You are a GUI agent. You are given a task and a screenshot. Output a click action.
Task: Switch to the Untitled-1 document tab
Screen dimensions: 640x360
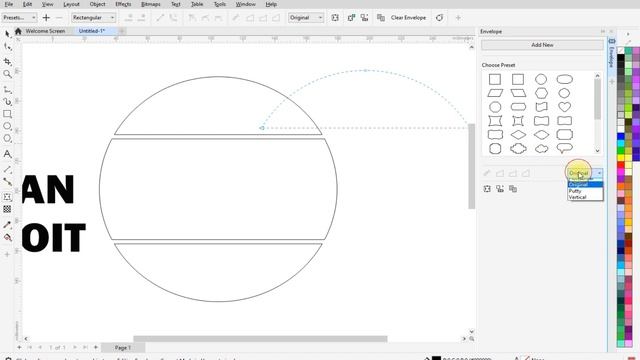92,31
